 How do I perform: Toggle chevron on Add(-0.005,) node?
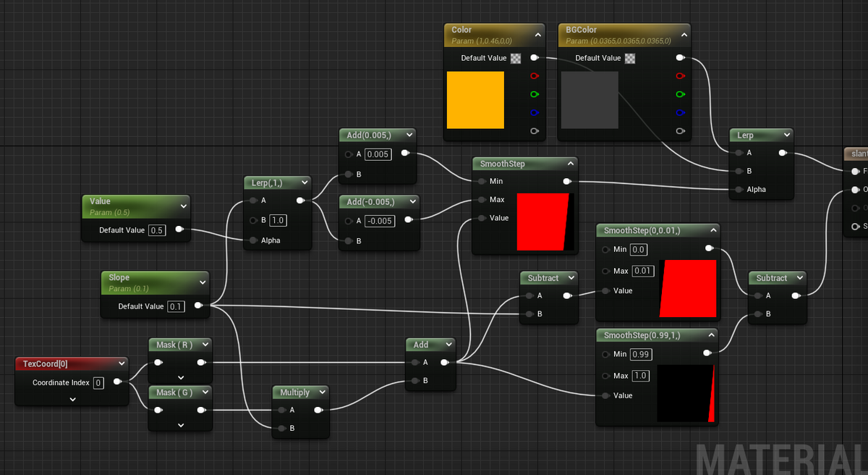click(x=412, y=201)
